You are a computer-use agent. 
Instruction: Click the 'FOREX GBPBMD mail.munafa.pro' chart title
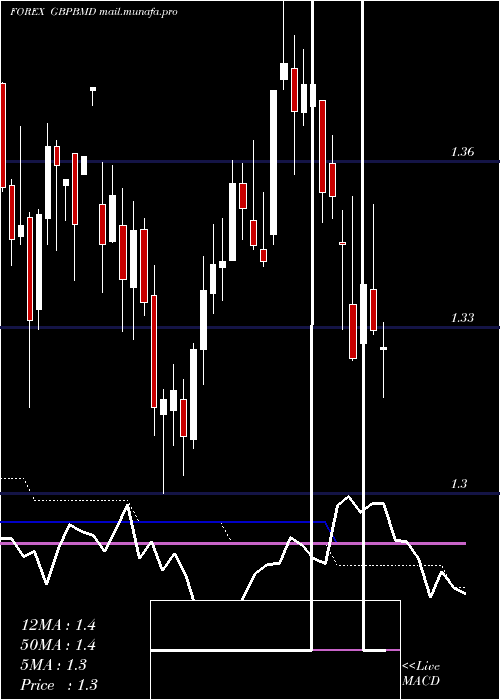point(94,12)
